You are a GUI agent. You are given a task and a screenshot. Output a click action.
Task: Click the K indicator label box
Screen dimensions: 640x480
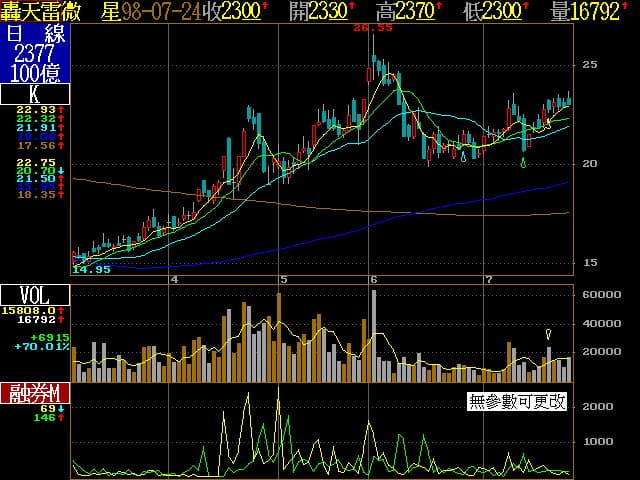click(35, 95)
